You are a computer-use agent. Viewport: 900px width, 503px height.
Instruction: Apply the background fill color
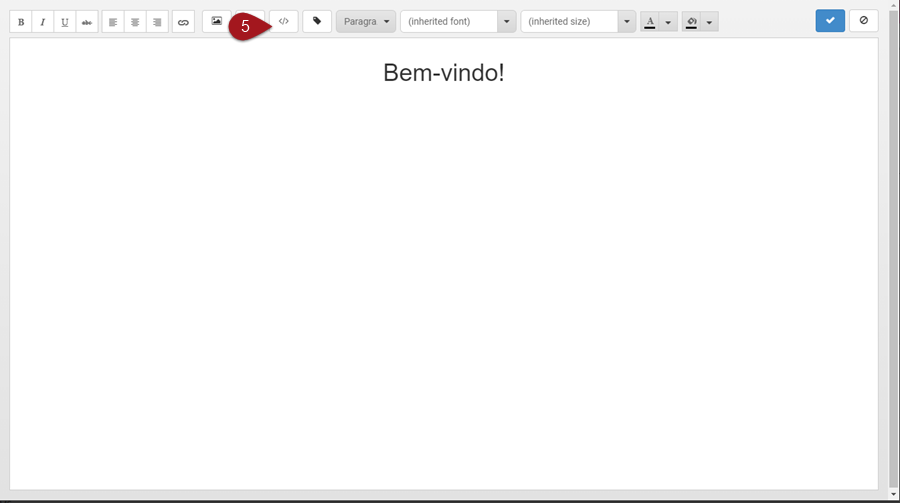pos(691,22)
